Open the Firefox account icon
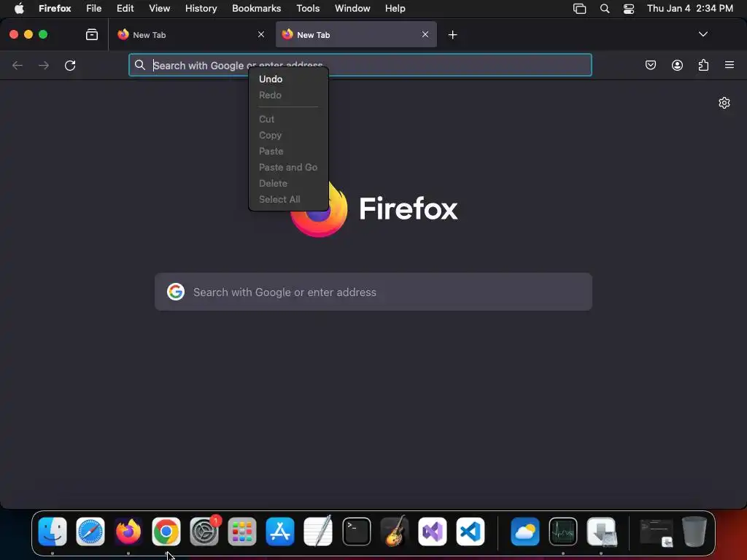Image resolution: width=747 pixels, height=560 pixels. pos(677,65)
